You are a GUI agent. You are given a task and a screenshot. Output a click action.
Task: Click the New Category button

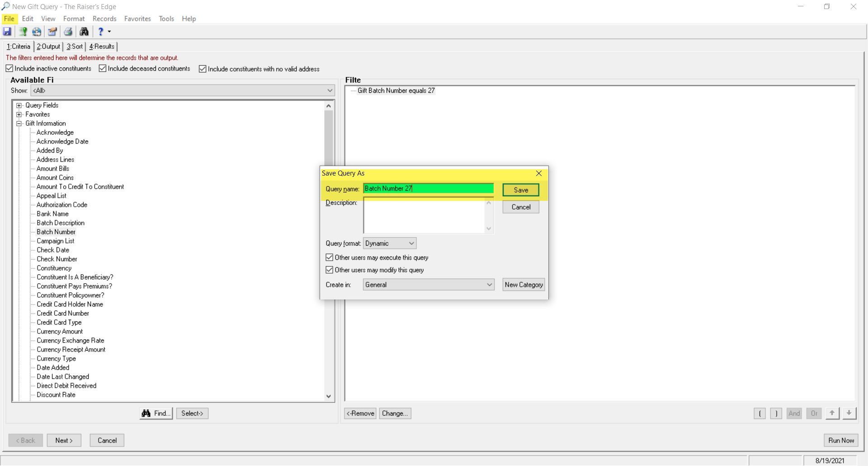point(524,285)
